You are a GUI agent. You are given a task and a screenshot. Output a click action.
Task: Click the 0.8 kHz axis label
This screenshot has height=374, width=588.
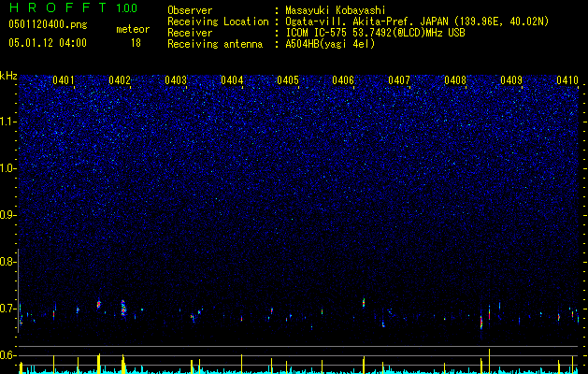click(x=7, y=262)
